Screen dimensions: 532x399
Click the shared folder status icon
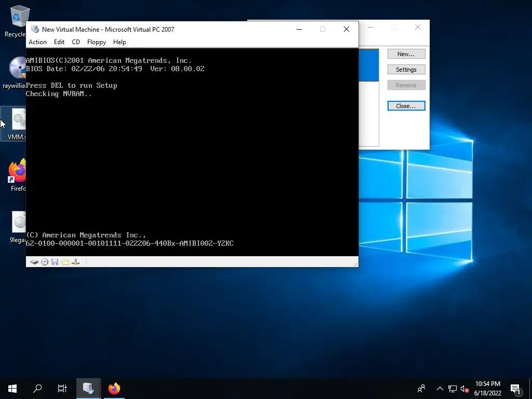65,262
